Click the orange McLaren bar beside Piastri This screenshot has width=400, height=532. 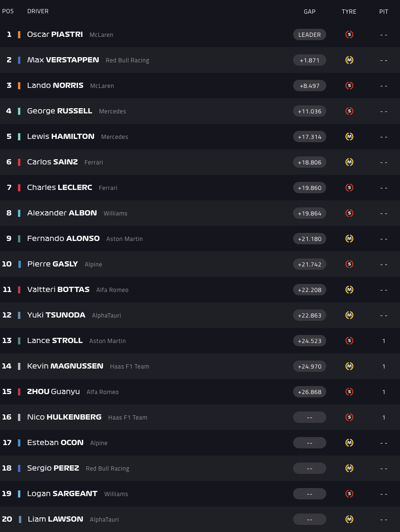point(19,34)
